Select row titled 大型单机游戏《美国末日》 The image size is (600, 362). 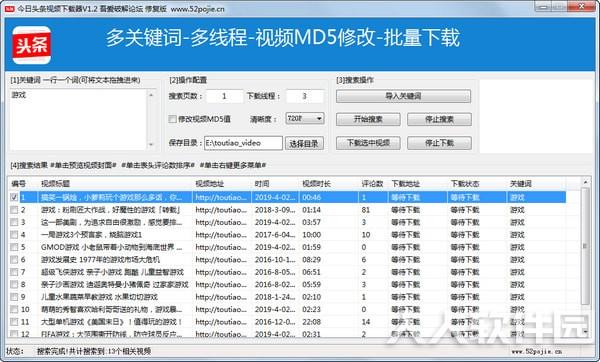coord(287,322)
